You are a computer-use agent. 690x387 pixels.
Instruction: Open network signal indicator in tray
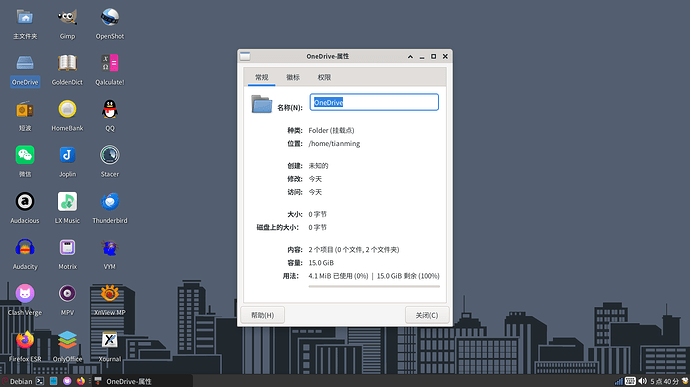tap(618, 381)
